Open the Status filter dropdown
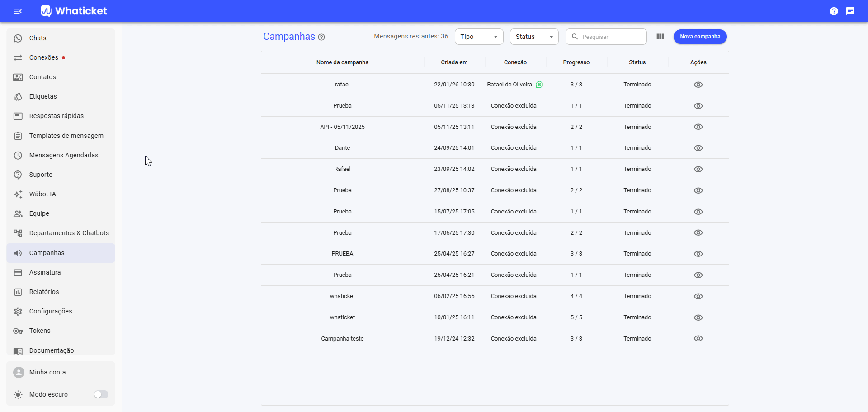This screenshot has height=412, width=868. [x=534, y=37]
